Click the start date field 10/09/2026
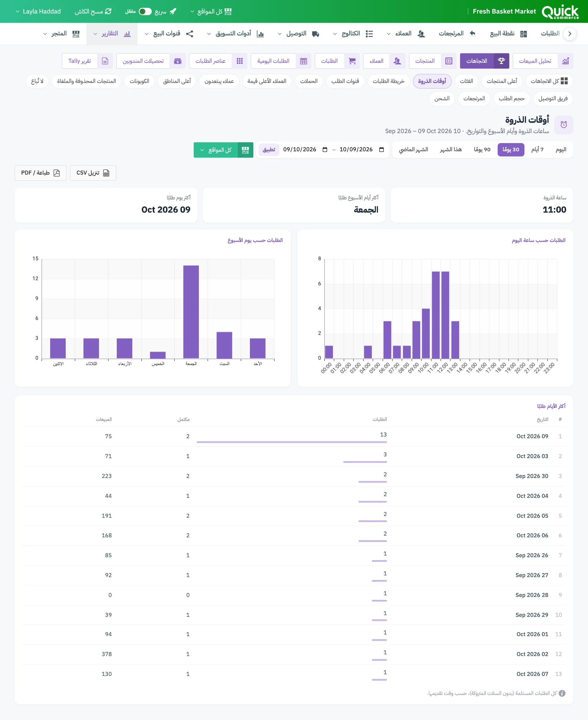This screenshot has width=588, height=720. [x=361, y=150]
